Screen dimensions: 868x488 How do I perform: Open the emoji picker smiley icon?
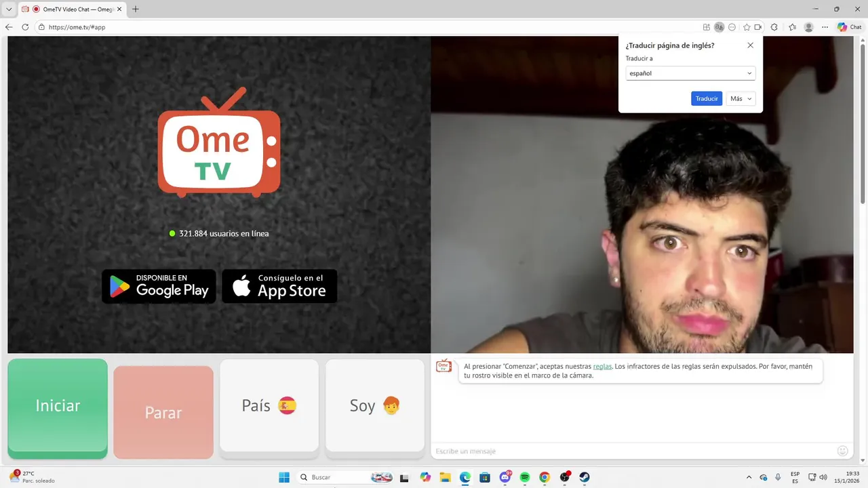click(x=843, y=451)
